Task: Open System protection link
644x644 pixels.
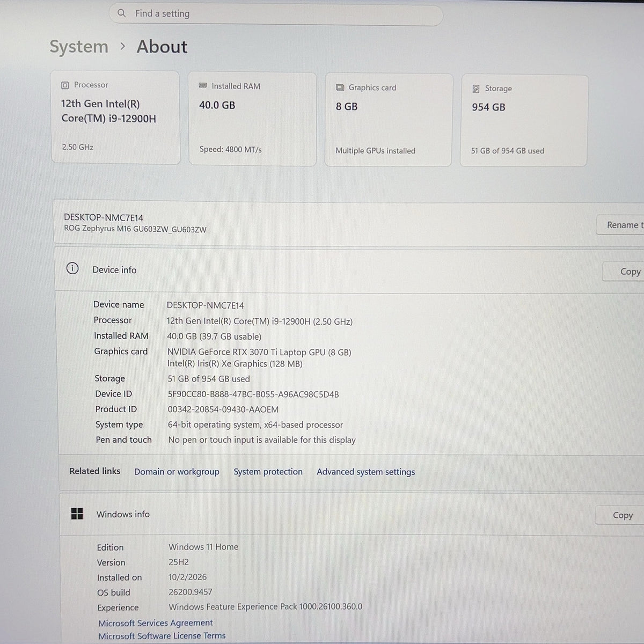Action: [268, 472]
